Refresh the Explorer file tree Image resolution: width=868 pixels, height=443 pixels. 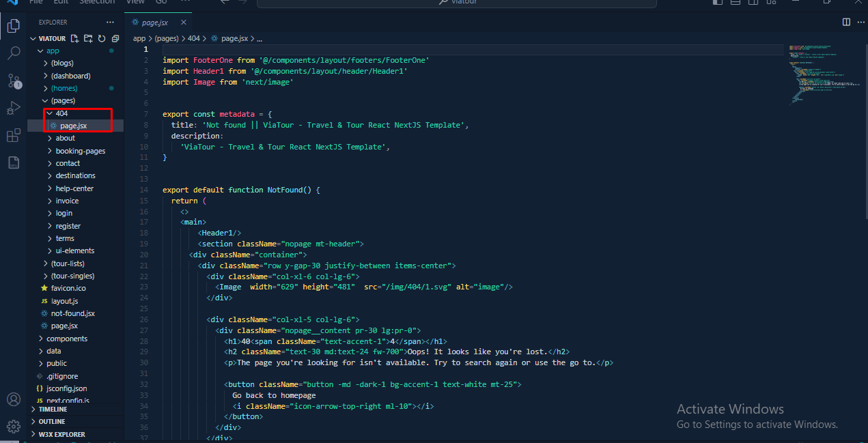coord(102,39)
